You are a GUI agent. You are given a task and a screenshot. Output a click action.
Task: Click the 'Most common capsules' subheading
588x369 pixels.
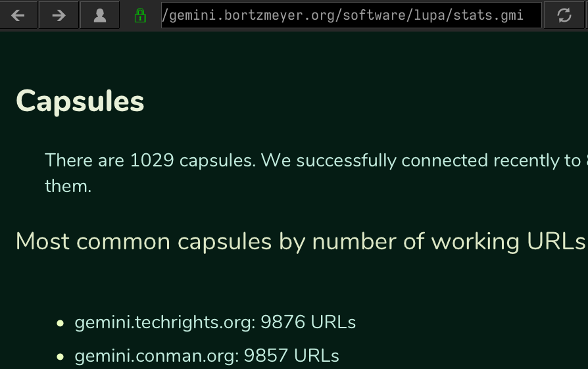point(300,241)
